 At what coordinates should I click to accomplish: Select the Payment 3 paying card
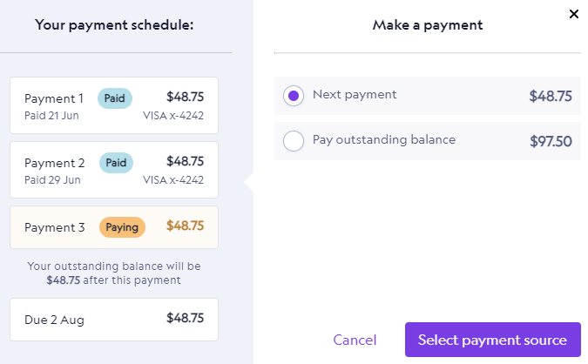(114, 227)
